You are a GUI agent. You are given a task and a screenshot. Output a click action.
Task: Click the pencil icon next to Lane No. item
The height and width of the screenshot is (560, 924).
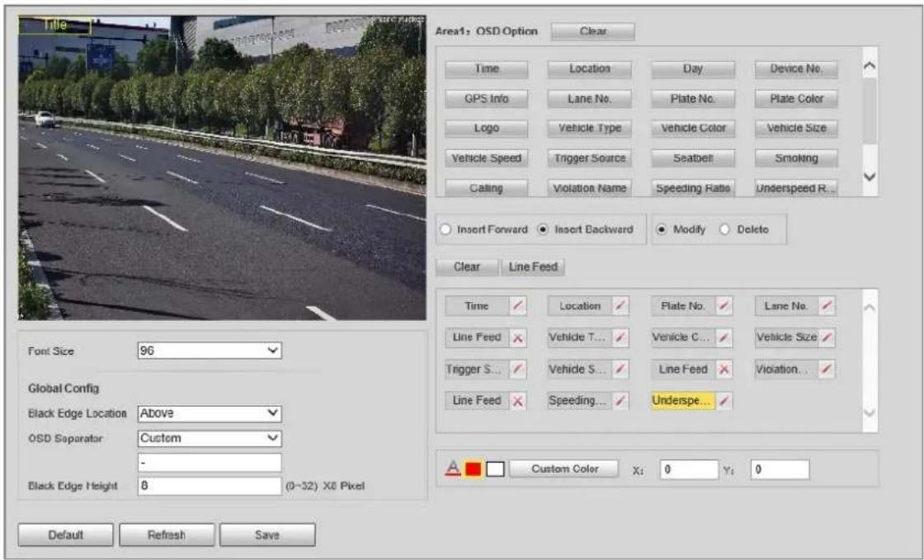click(x=827, y=306)
